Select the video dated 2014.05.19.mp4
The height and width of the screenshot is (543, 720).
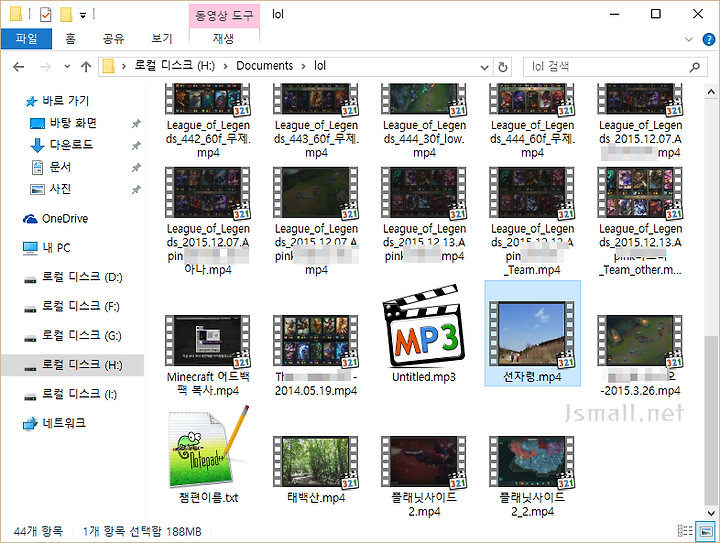pyautogui.click(x=316, y=355)
